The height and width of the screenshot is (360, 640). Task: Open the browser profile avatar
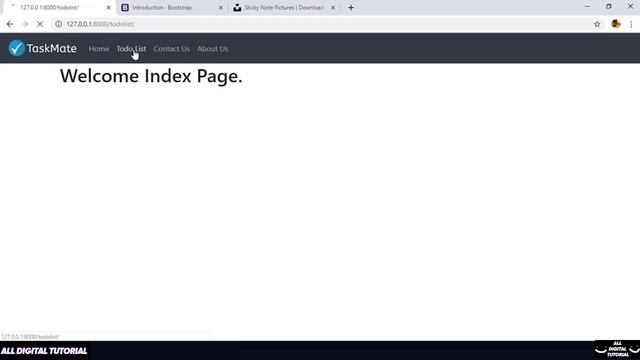point(616,24)
